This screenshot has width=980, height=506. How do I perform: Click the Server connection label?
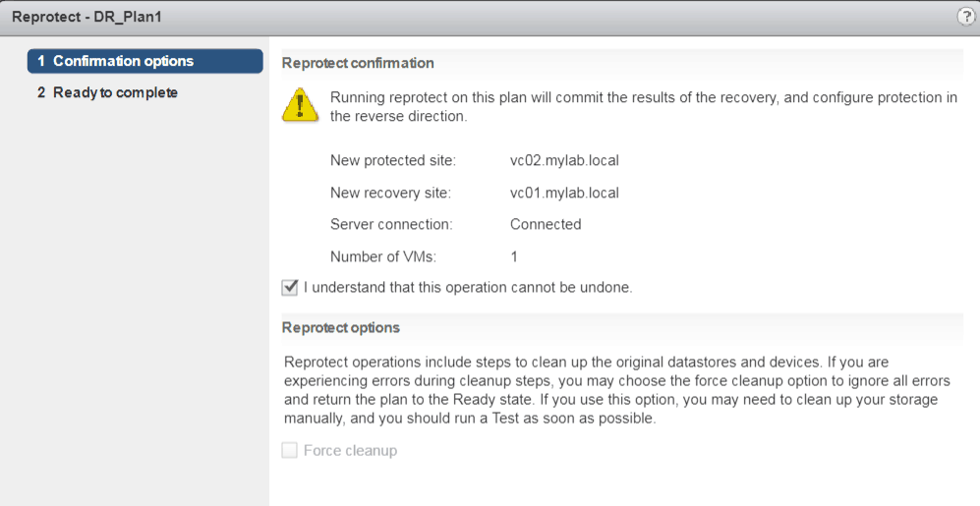coord(390,224)
